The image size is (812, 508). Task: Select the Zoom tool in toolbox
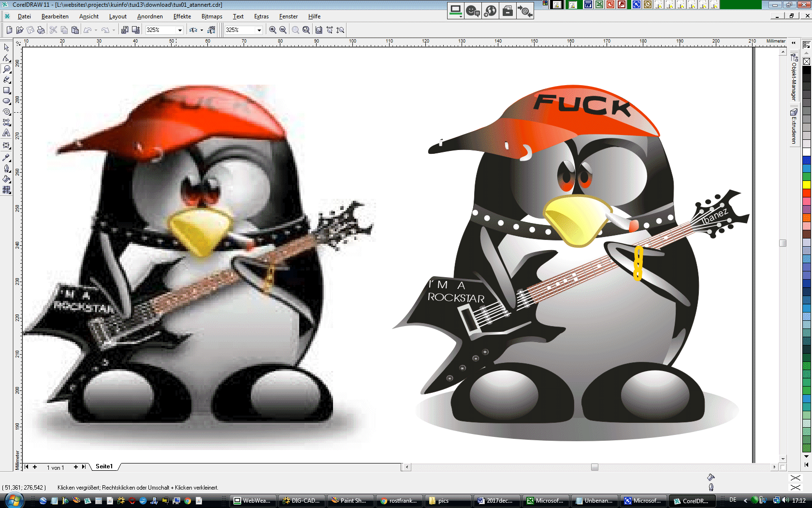pos(6,69)
